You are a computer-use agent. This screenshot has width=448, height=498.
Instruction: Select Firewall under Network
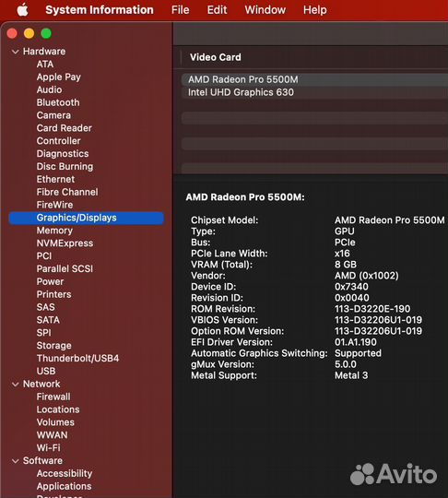[53, 397]
